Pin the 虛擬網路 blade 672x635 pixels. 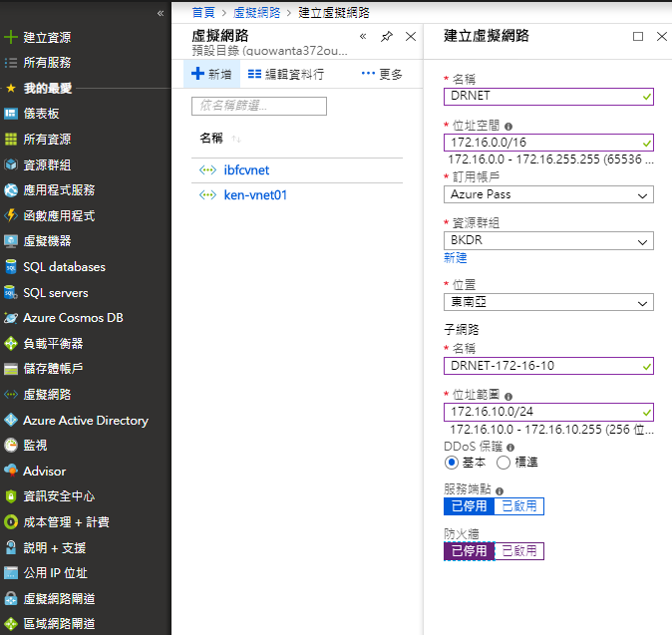387,37
